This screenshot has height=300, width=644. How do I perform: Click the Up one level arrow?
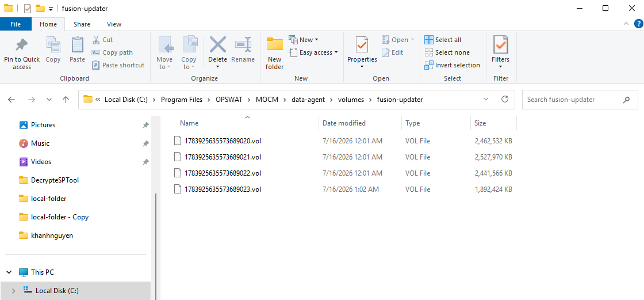coord(66,100)
